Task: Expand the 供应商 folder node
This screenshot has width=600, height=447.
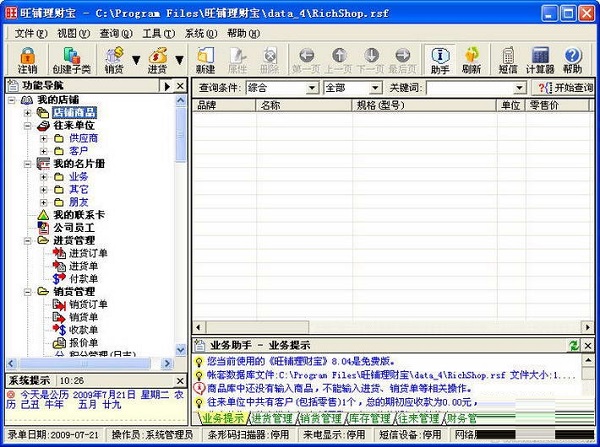Action: pos(43,139)
